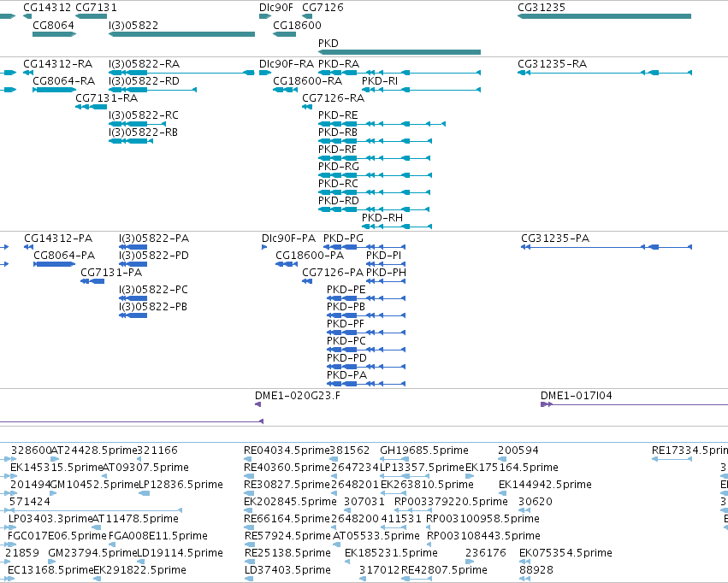Select the DME1-017I04 clone label
This screenshot has width=728, height=583.
[x=577, y=395]
